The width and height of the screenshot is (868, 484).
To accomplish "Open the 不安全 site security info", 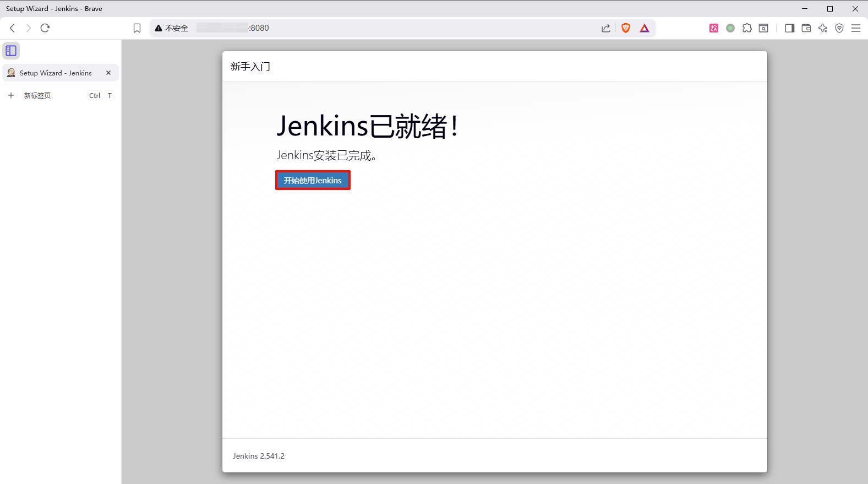I will pyautogui.click(x=172, y=28).
